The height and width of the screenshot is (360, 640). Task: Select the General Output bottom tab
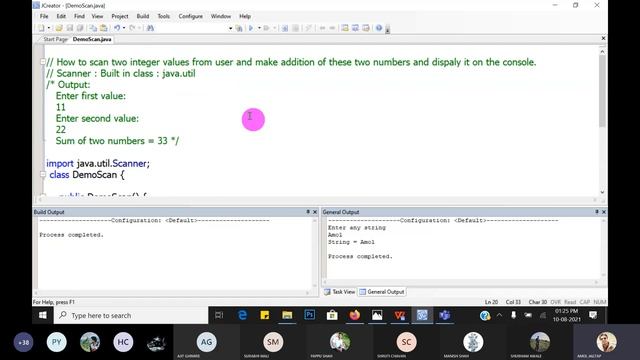pyautogui.click(x=382, y=292)
